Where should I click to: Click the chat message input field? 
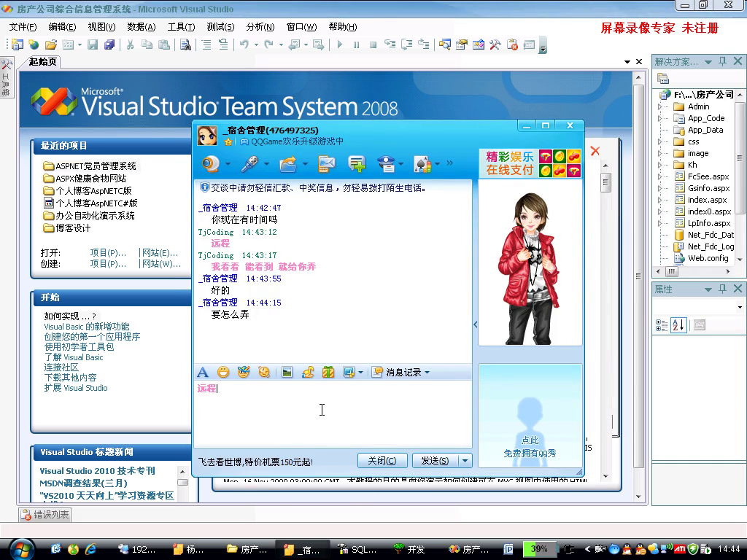pyautogui.click(x=333, y=413)
